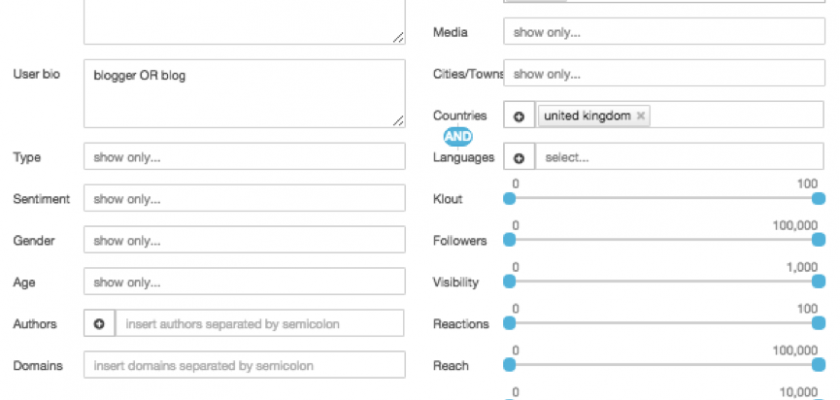Click the plus icon next to Countries
The image size is (840, 400).
519,116
